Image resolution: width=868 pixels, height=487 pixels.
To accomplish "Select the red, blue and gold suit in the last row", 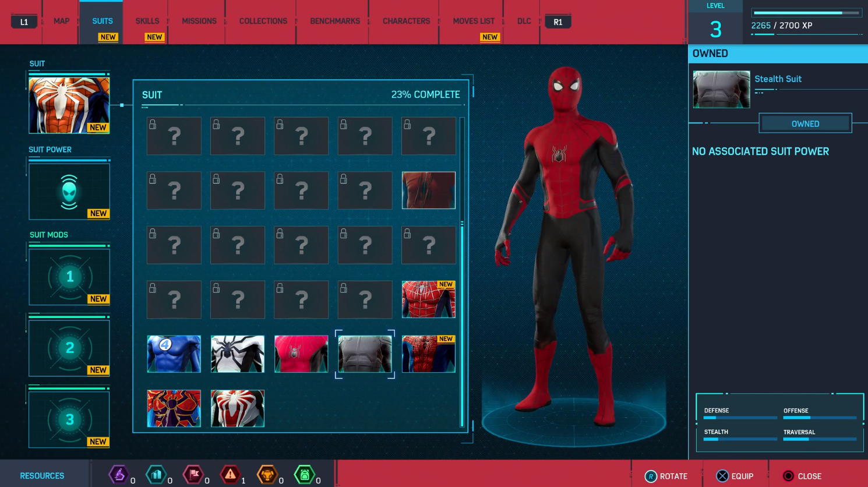I will pyautogui.click(x=174, y=408).
